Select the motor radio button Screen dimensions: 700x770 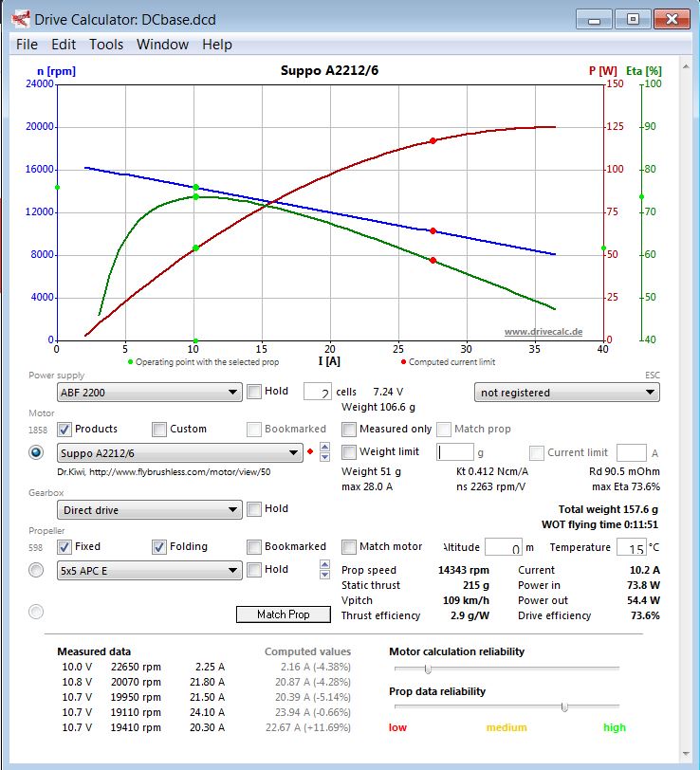click(37, 452)
